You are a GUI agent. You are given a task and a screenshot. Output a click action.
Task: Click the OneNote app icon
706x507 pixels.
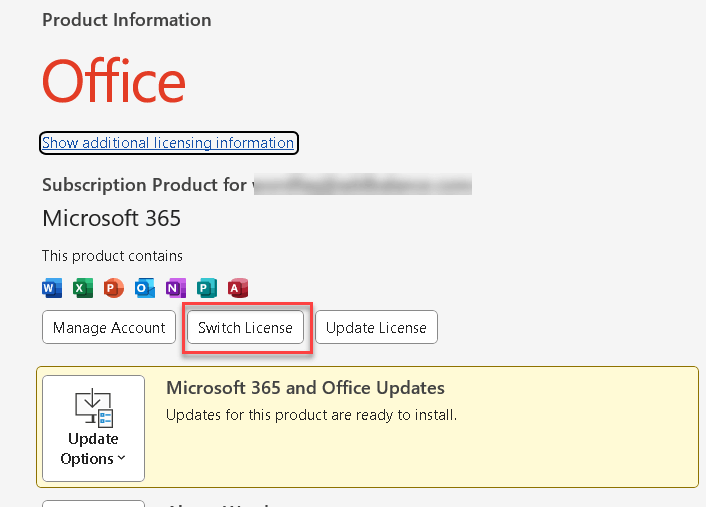pyautogui.click(x=176, y=289)
